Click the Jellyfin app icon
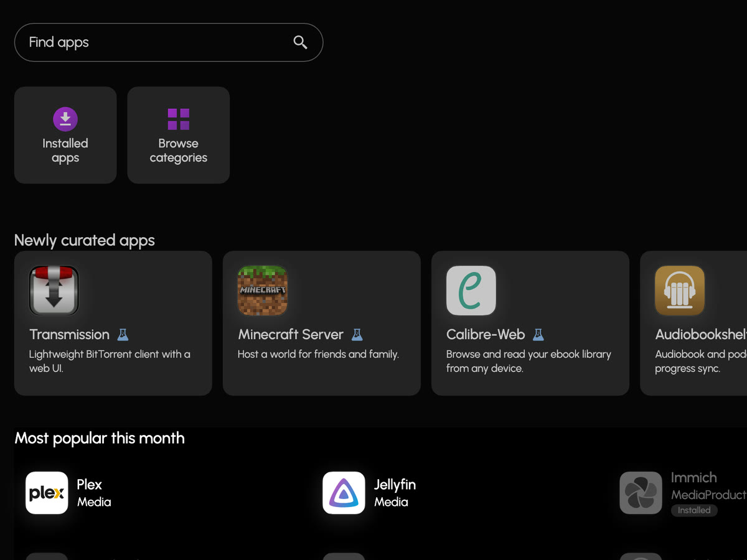This screenshot has height=560, width=747. (344, 493)
